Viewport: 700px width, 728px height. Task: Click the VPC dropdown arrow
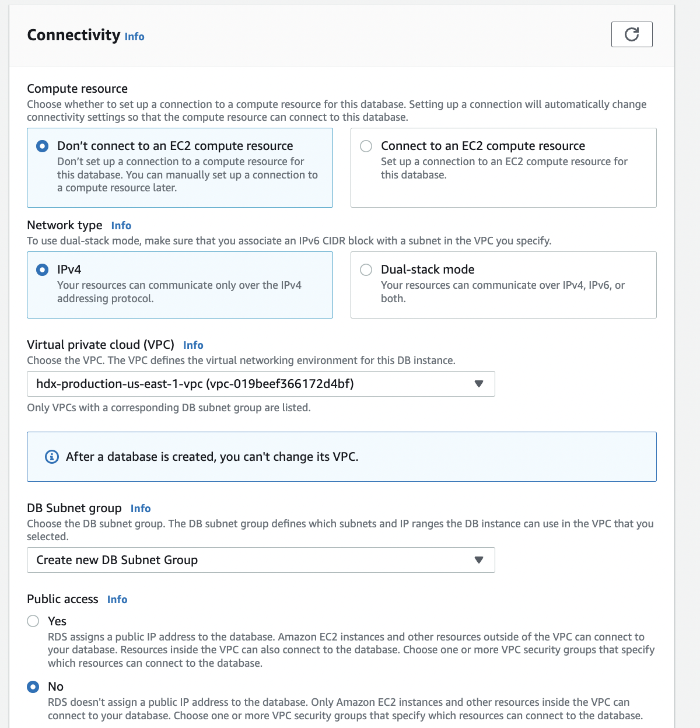(x=479, y=384)
